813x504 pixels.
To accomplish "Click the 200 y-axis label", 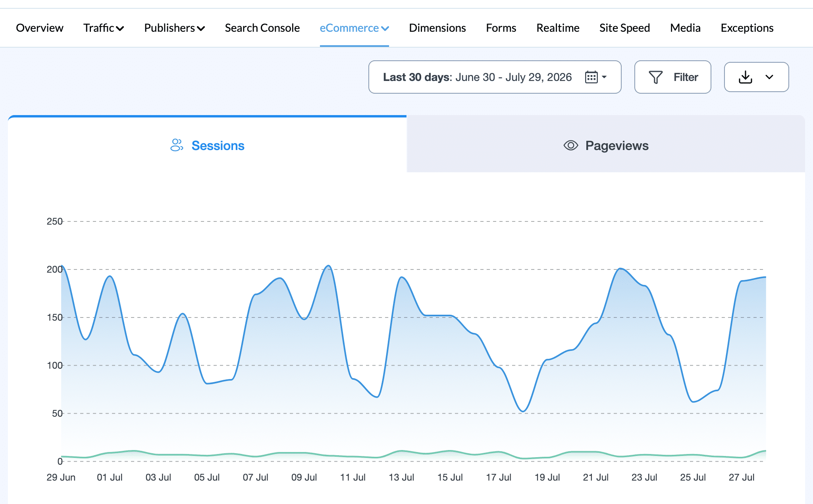I will 54,269.
